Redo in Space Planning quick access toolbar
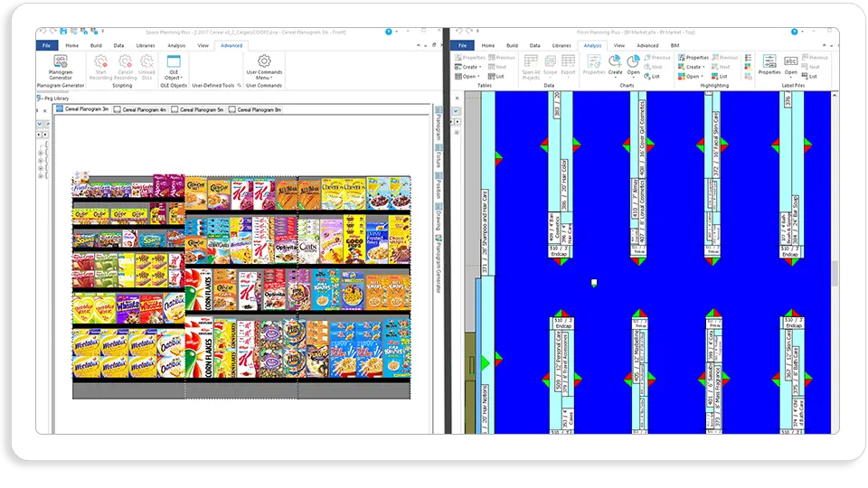Image resolution: width=868 pixels, height=488 pixels. [x=53, y=32]
